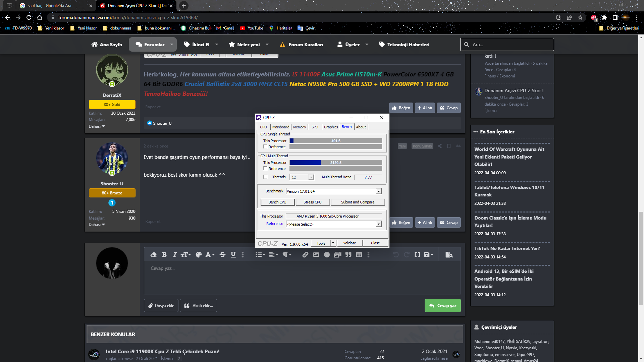Toggle italic formatting in reply editor
The height and width of the screenshot is (362, 644).
(175, 255)
